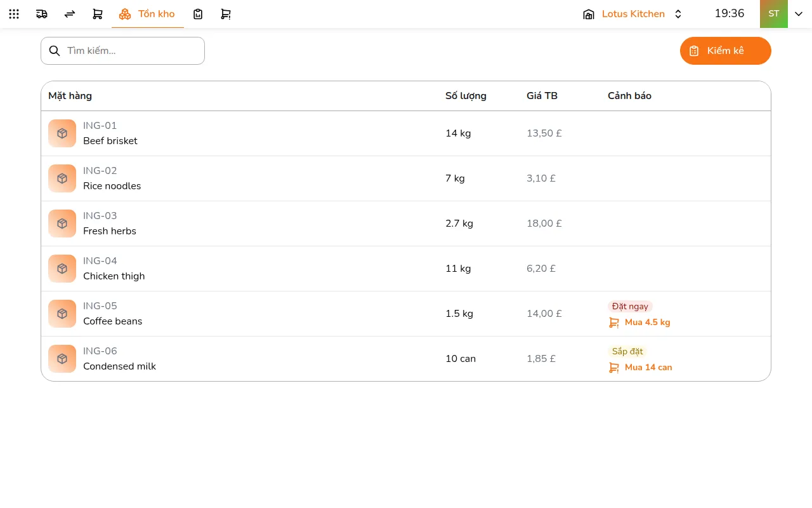Click the Kiểm kê button

[x=726, y=51]
